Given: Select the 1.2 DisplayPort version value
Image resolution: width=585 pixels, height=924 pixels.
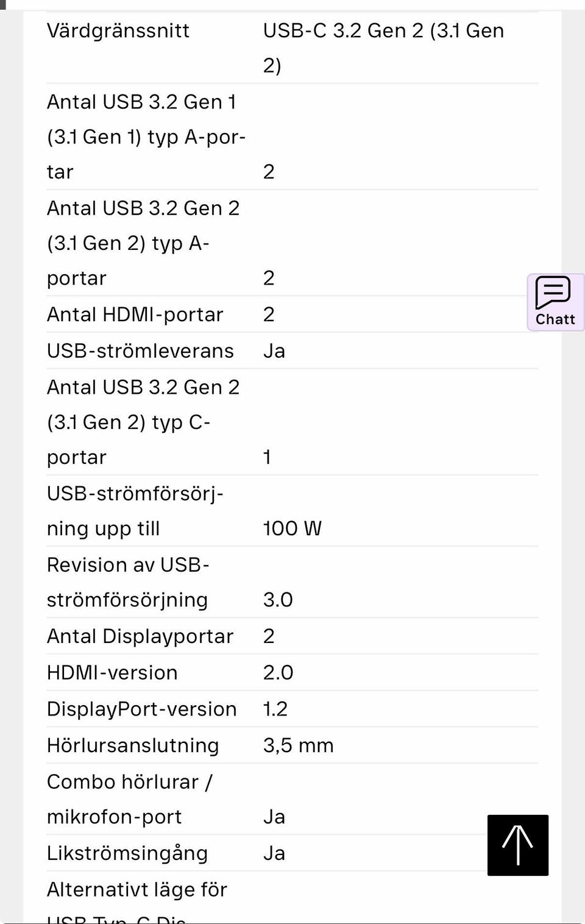Looking at the screenshot, I should [275, 709].
